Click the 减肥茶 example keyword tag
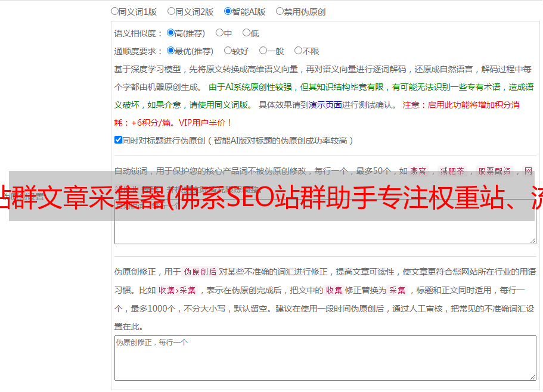 click(x=452, y=171)
